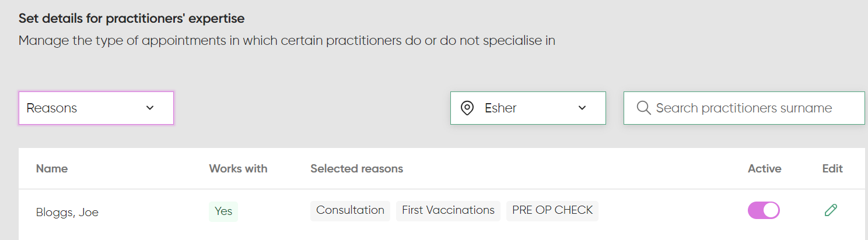Click the green Yes badge under Works with

click(223, 211)
